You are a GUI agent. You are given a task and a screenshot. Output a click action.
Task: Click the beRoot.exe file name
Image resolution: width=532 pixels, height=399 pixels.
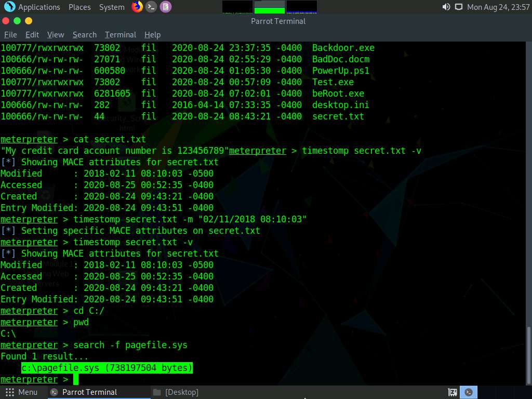(x=338, y=94)
